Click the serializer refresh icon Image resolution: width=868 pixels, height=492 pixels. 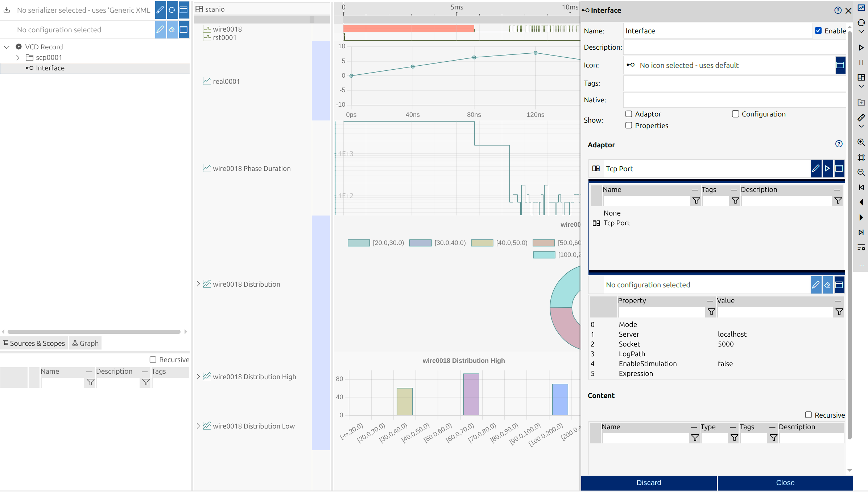(172, 10)
